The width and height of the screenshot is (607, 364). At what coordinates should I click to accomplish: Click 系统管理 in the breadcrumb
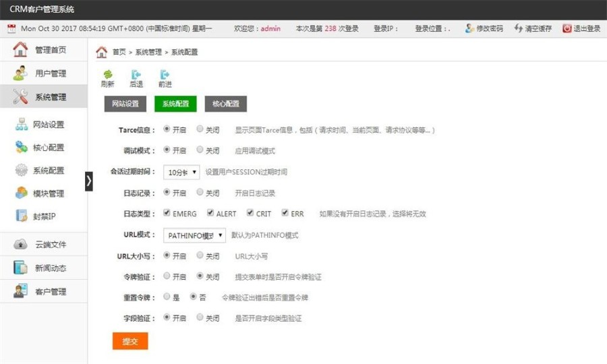pyautogui.click(x=148, y=52)
